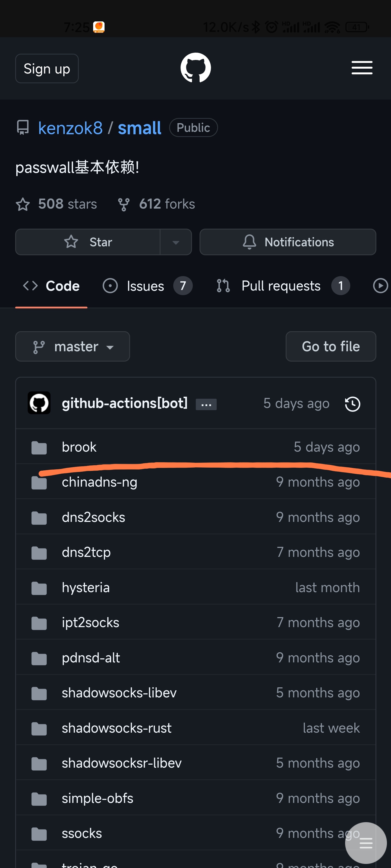Screen dimensions: 391x868
Task: Select the Code tab
Action: tap(51, 286)
